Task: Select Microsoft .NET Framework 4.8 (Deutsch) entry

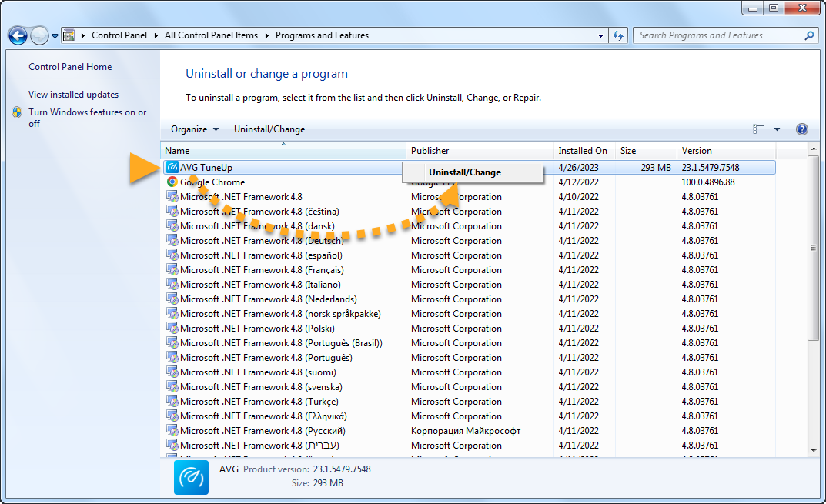Action: pos(262,241)
